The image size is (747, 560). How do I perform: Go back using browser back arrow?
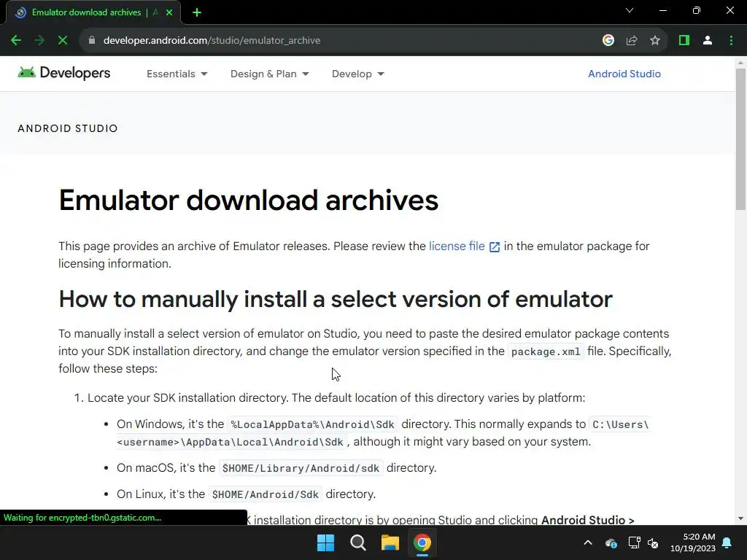coord(16,41)
